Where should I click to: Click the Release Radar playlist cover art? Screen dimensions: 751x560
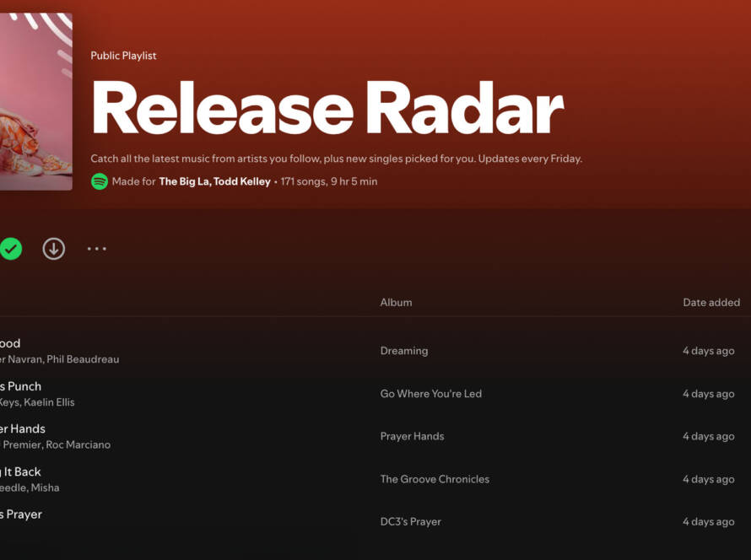[36, 101]
